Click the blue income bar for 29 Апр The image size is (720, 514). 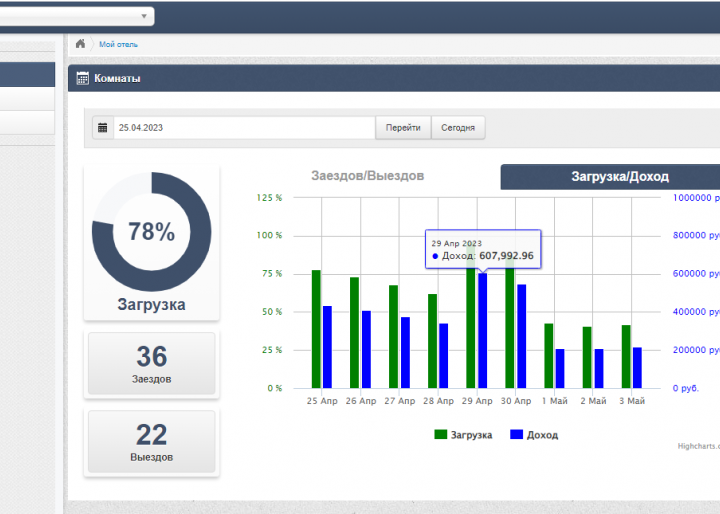click(x=483, y=331)
